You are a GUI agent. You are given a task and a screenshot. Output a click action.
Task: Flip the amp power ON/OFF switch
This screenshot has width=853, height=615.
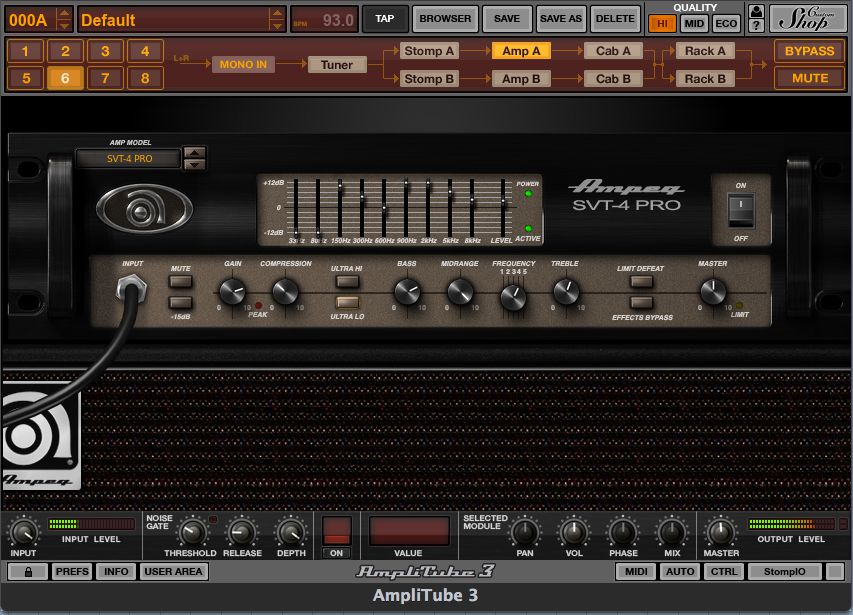pos(741,211)
